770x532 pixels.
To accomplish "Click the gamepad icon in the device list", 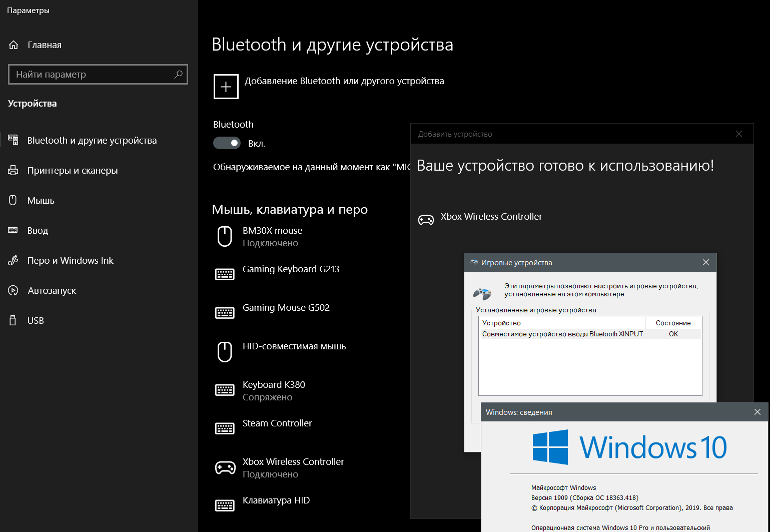I will (225, 467).
